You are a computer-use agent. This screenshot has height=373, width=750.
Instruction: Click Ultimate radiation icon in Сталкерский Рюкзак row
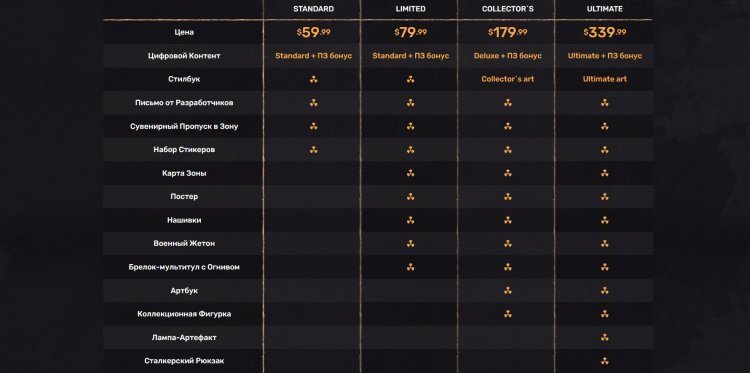pos(605,361)
